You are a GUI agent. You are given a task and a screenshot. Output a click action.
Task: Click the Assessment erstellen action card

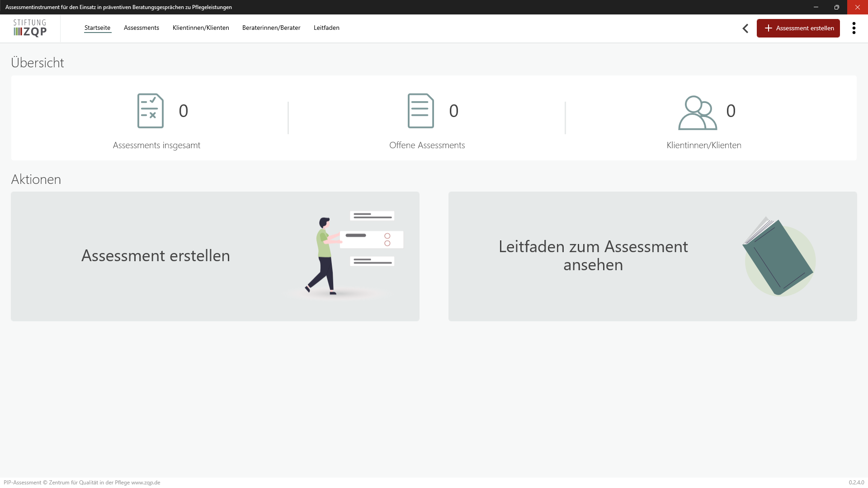tap(156, 256)
